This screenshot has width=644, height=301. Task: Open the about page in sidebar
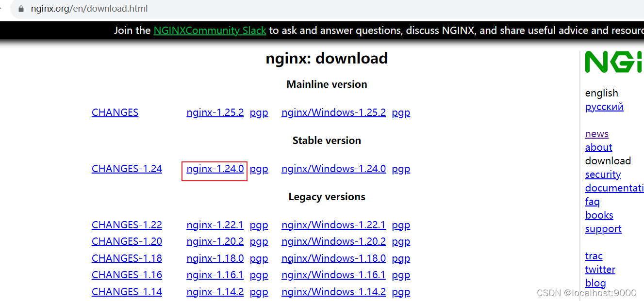[x=599, y=147]
